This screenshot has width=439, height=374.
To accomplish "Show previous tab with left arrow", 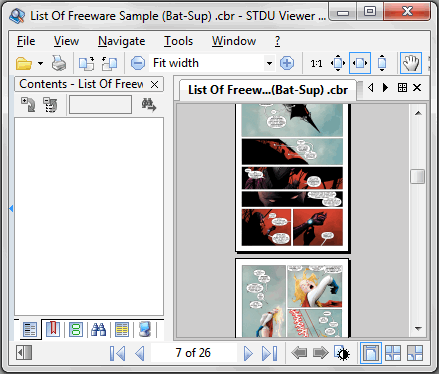I will point(370,88).
